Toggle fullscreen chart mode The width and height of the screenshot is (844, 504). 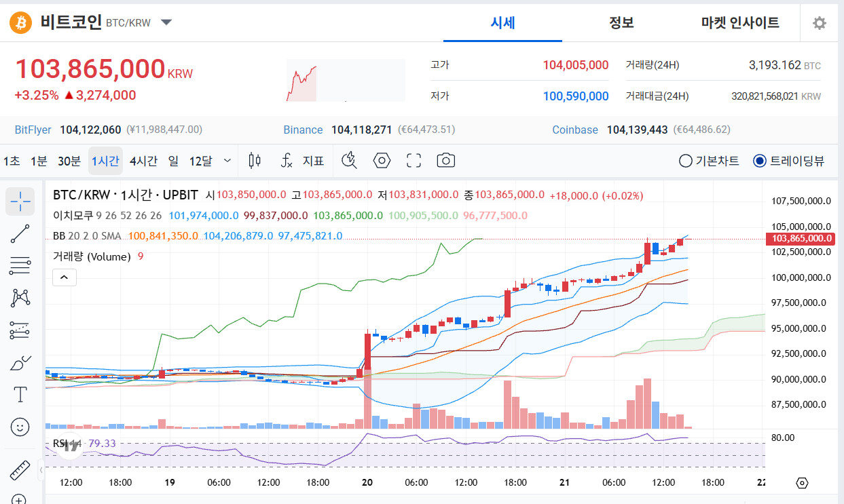tap(414, 161)
